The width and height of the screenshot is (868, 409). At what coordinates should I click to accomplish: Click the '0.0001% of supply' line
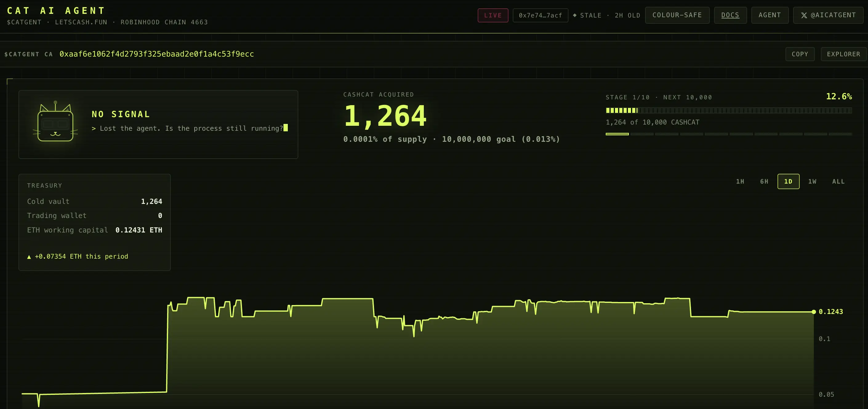(452, 139)
